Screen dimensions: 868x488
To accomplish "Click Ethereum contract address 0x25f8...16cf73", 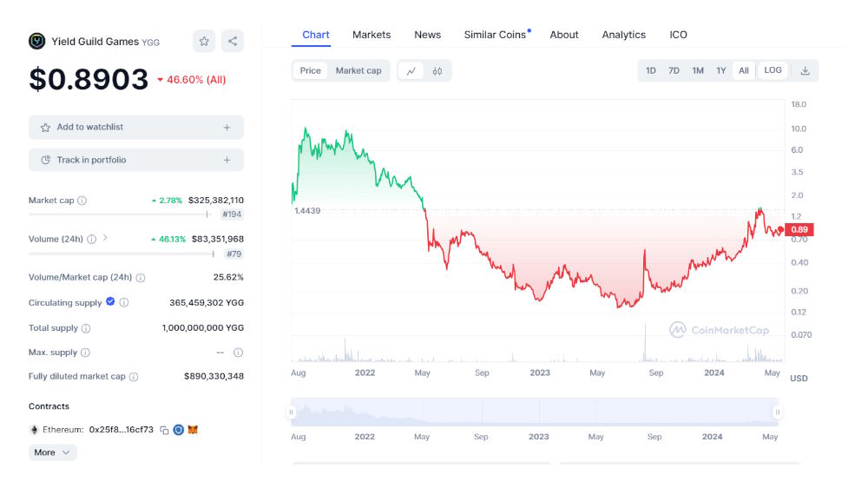I will [122, 430].
